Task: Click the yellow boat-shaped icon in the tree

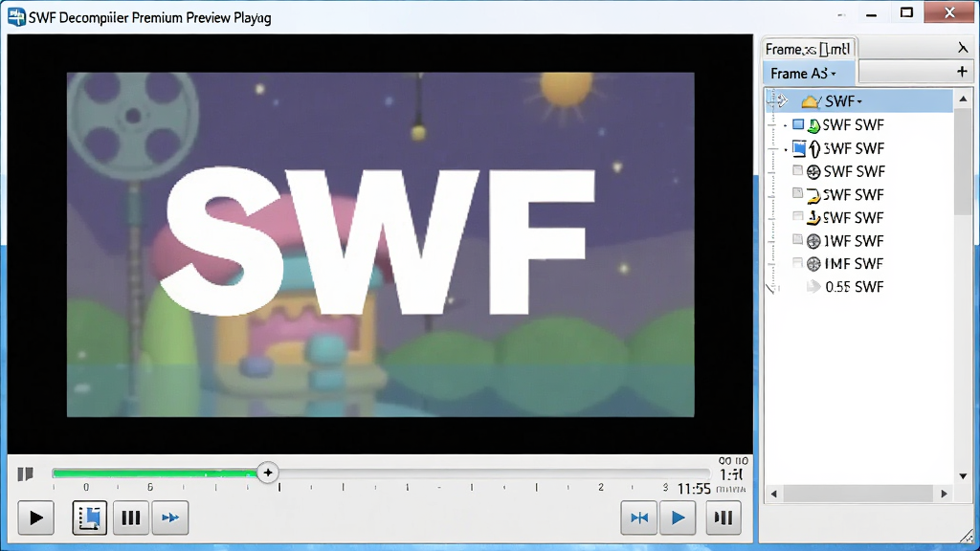Action: point(813,218)
